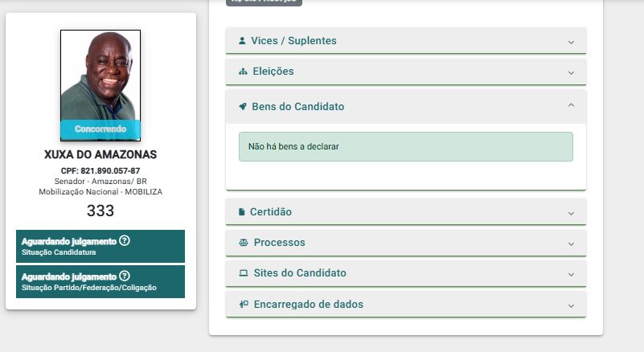The image size is (644, 352).
Task: Click the Aguardando julgamento Situação Candidatura box
Action: coord(100,246)
